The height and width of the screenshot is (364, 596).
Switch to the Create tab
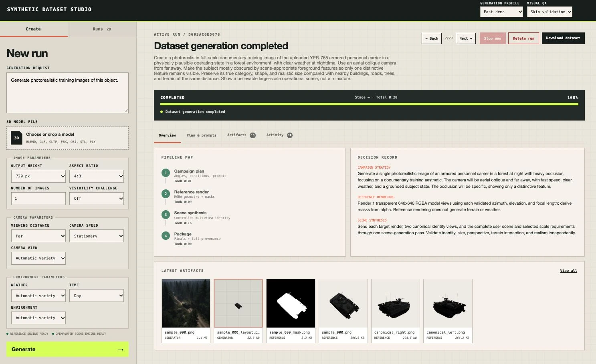click(x=34, y=29)
